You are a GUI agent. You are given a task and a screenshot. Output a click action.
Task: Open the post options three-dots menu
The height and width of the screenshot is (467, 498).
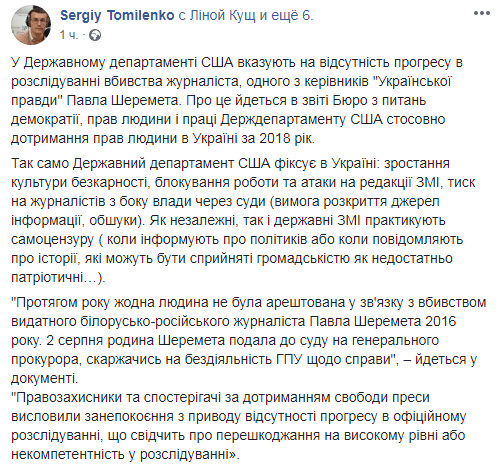(481, 13)
